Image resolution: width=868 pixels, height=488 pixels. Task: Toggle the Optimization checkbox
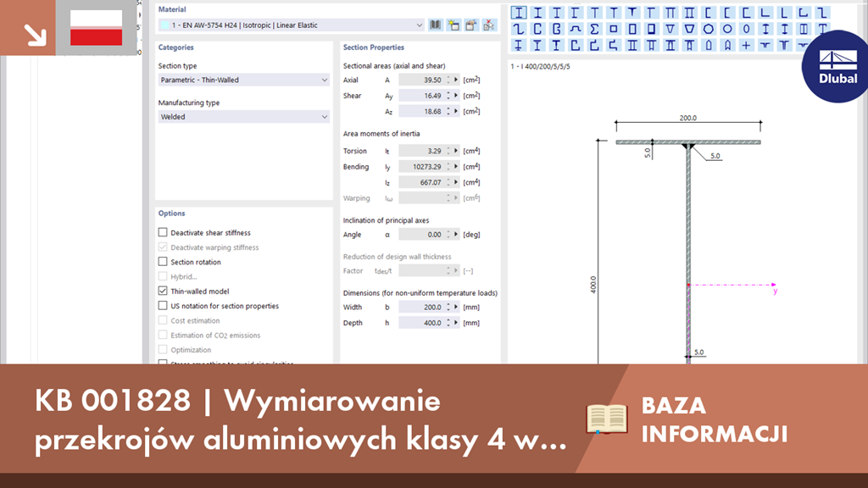163,350
